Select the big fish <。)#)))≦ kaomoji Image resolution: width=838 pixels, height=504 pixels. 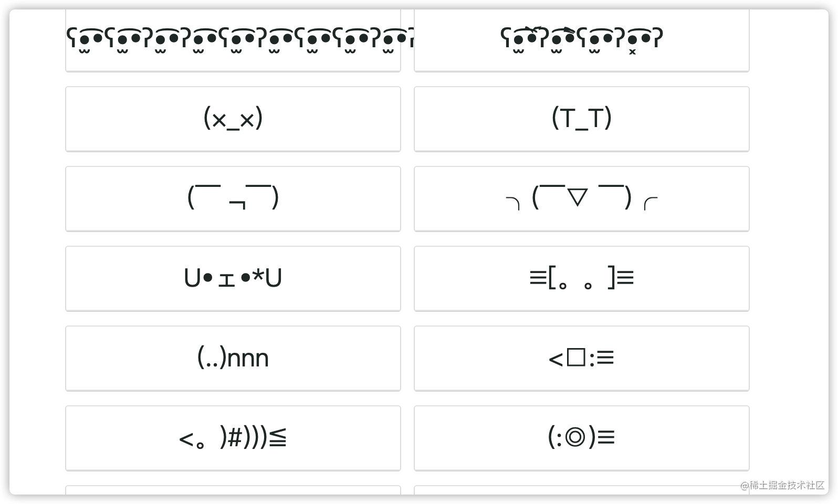coord(233,438)
